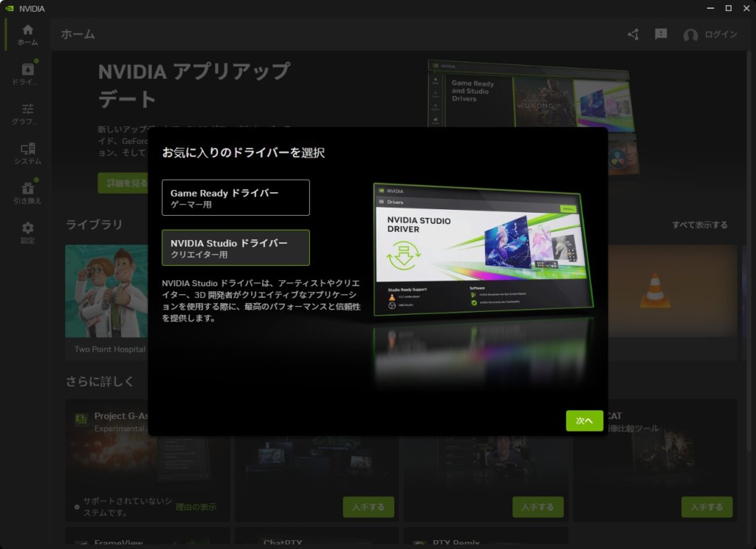Click the VLC traffic cone thumbnail
This screenshot has width=756, height=549.
653,292
